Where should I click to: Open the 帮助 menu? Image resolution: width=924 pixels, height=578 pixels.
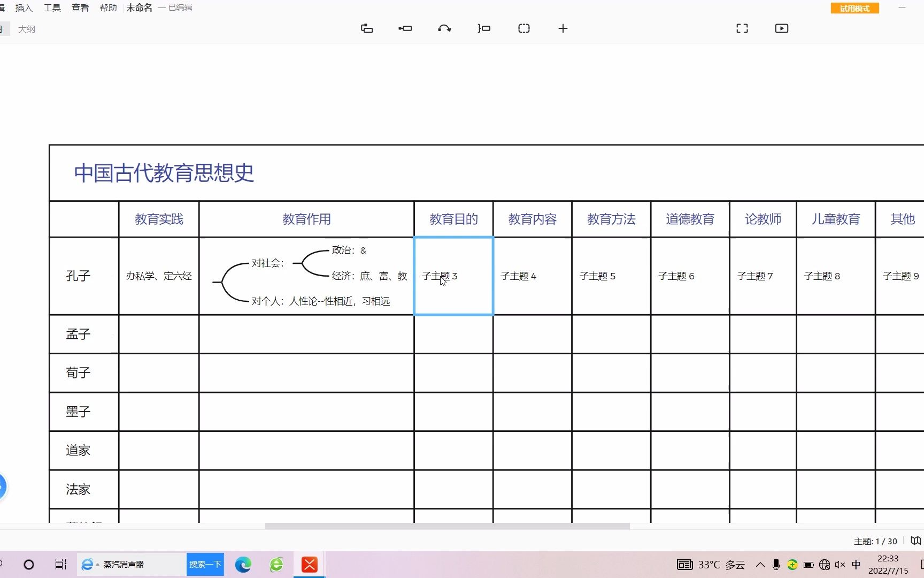point(108,7)
